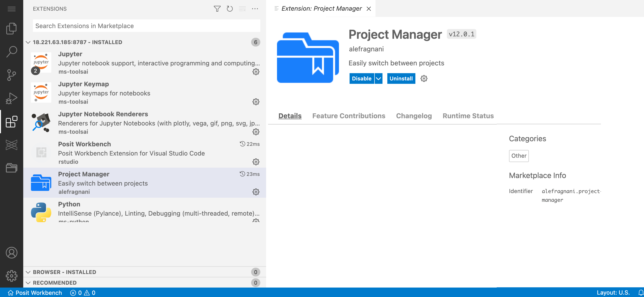Click the 22ms activation time label
Viewport: 644px width, 297px height.
(249, 144)
